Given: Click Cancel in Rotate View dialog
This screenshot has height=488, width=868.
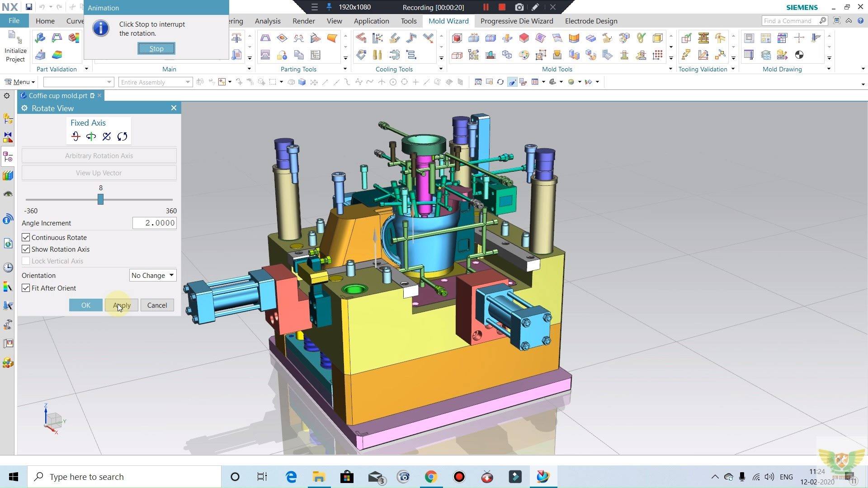Looking at the screenshot, I should (157, 305).
